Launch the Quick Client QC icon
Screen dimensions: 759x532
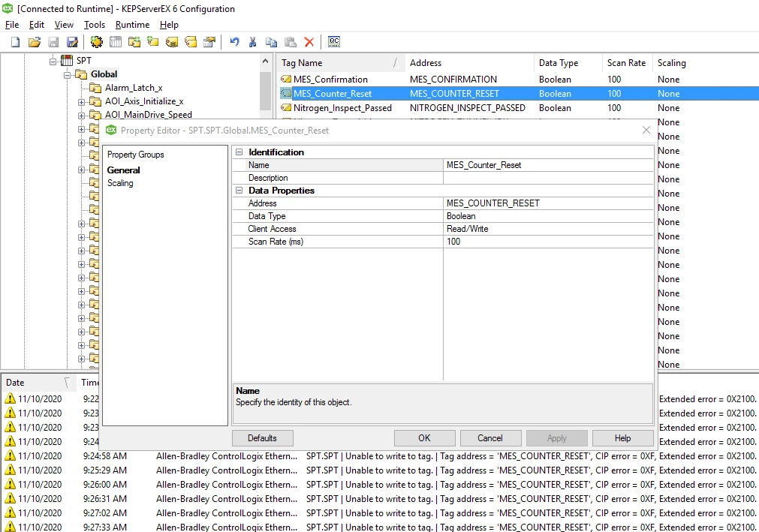[334, 42]
